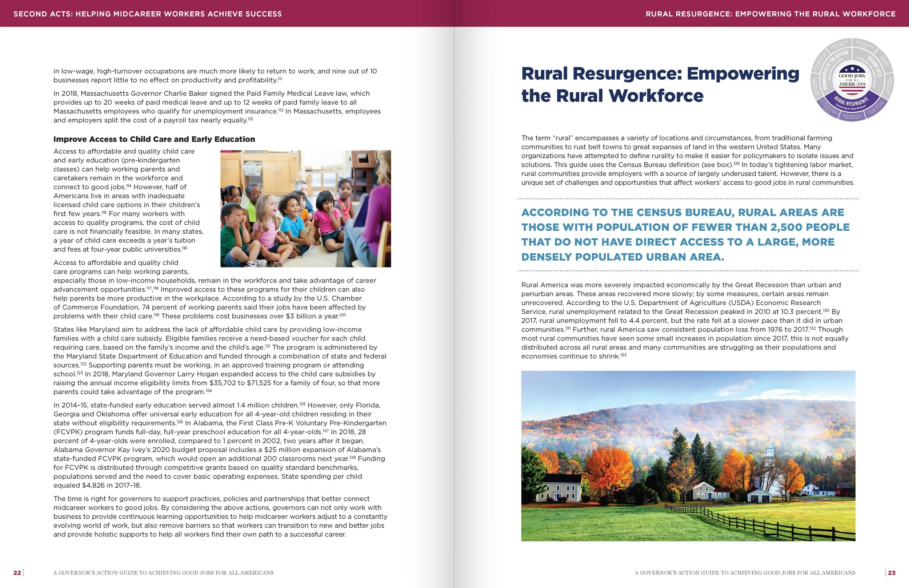Click footnote 129 after Census Bureau definition

(x=737, y=164)
